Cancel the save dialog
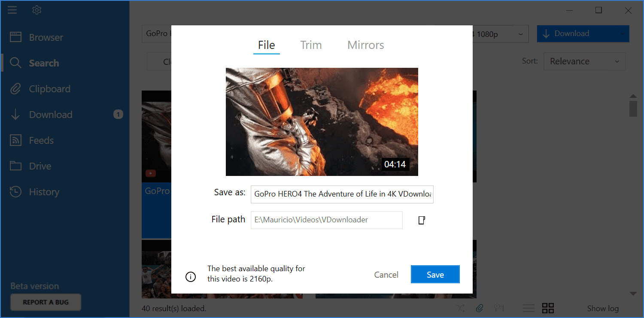The image size is (644, 318). (x=386, y=275)
